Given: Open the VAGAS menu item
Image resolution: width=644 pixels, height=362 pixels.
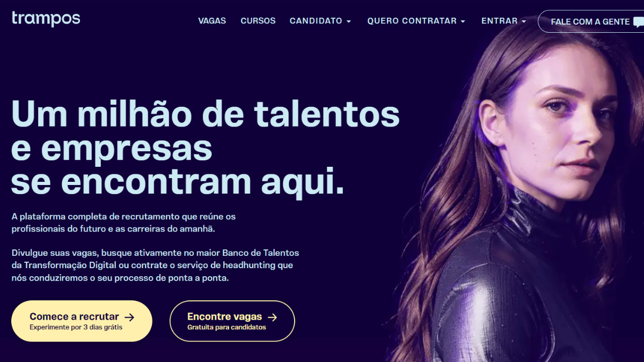Looking at the screenshot, I should [x=212, y=21].
